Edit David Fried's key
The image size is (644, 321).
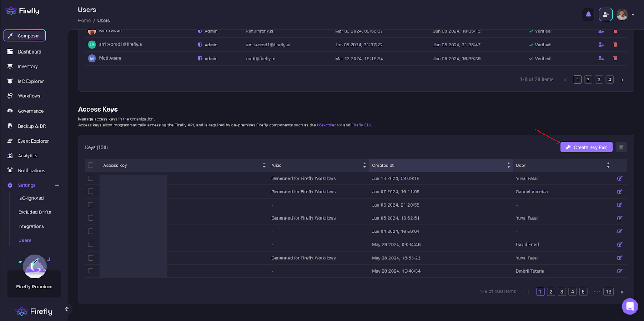point(620,244)
